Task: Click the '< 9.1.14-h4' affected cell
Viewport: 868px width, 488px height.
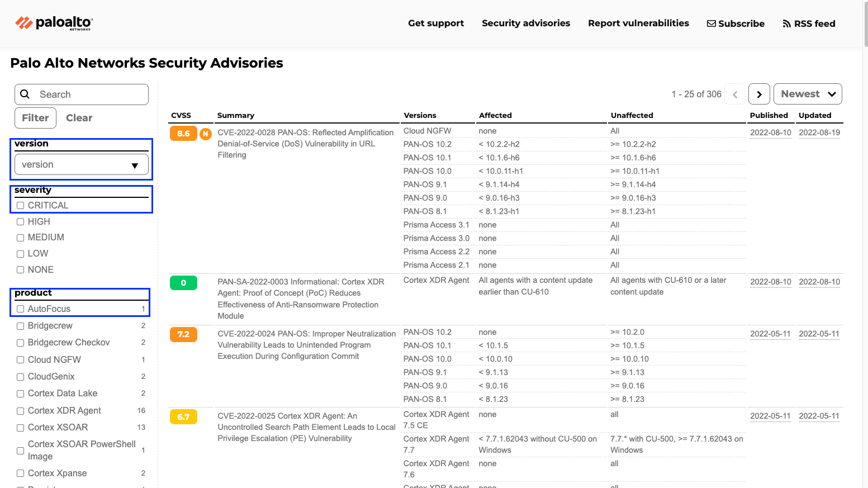Action: 499,184
